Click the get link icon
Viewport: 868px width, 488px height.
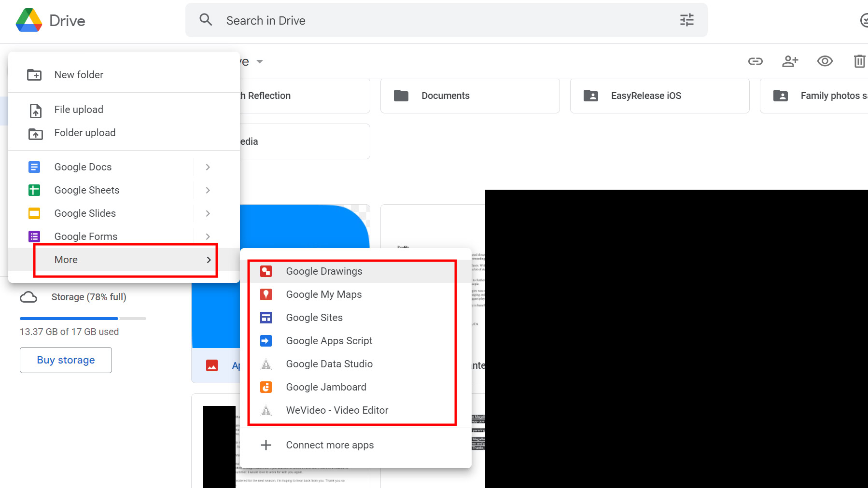click(755, 61)
